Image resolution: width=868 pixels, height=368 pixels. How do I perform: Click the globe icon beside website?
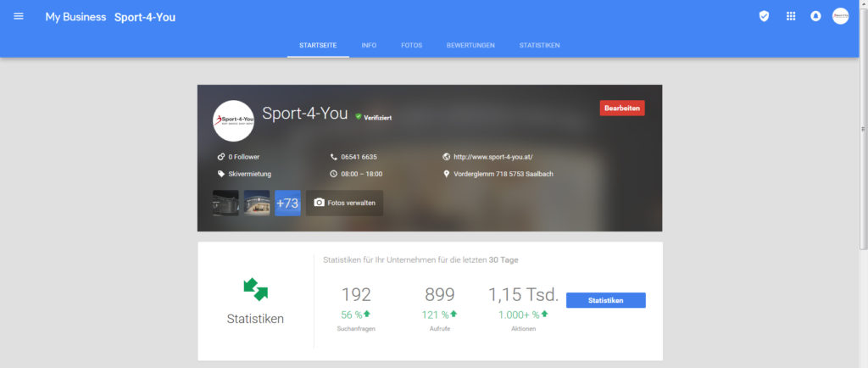446,157
